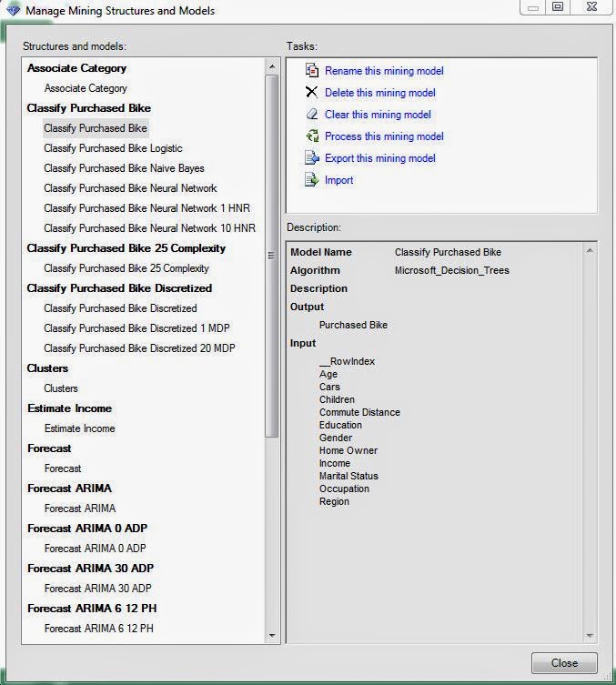Select Associate Category structure heading
The height and width of the screenshot is (685, 616).
[76, 68]
